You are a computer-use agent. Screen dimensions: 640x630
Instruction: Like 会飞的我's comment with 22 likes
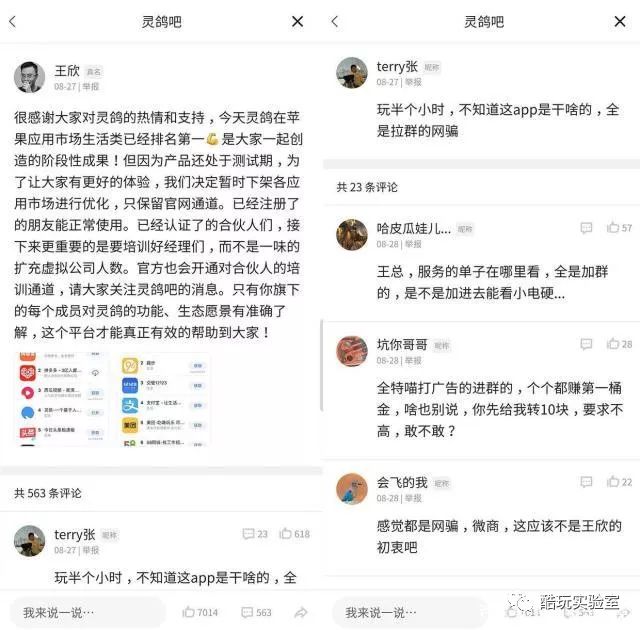[619, 482]
